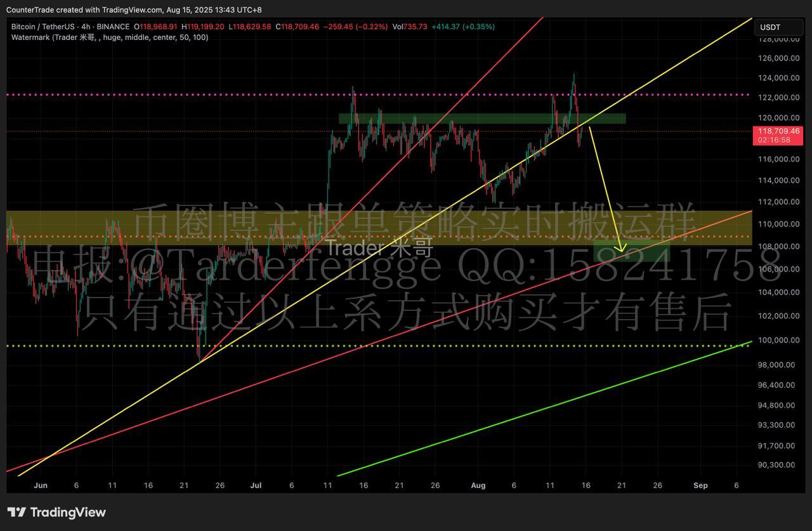Click the 102,000.00 price axis label
The width and height of the screenshot is (812, 531).
click(779, 316)
